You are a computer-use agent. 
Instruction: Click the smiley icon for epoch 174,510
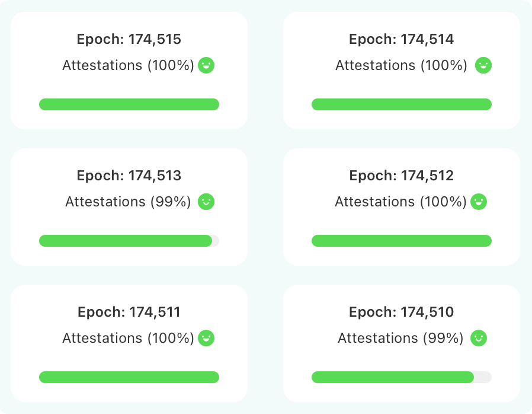(479, 338)
